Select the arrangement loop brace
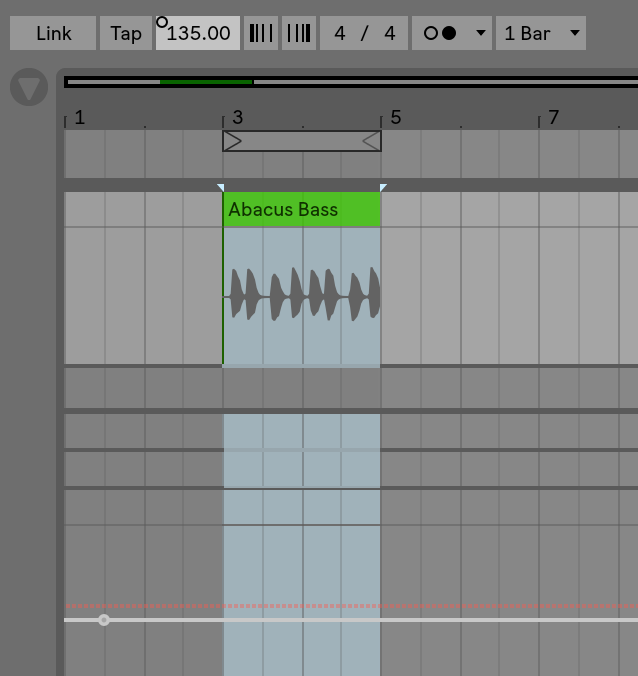The height and width of the screenshot is (676, 638). point(301,141)
